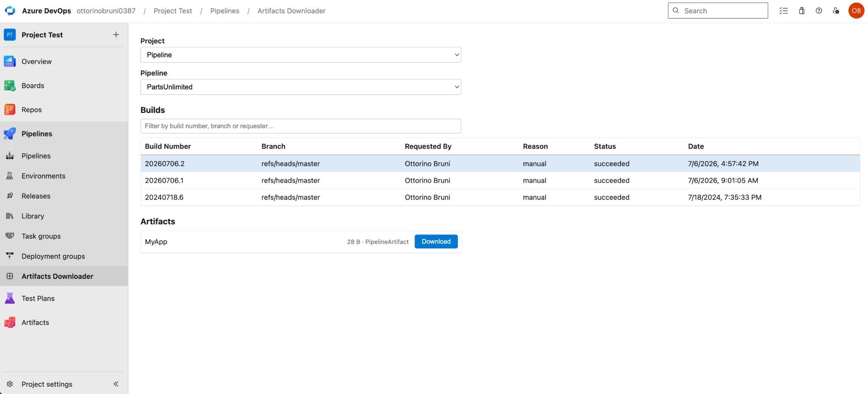This screenshot has width=868, height=394.
Task: Select build 20240718.6 row
Action: coord(500,197)
